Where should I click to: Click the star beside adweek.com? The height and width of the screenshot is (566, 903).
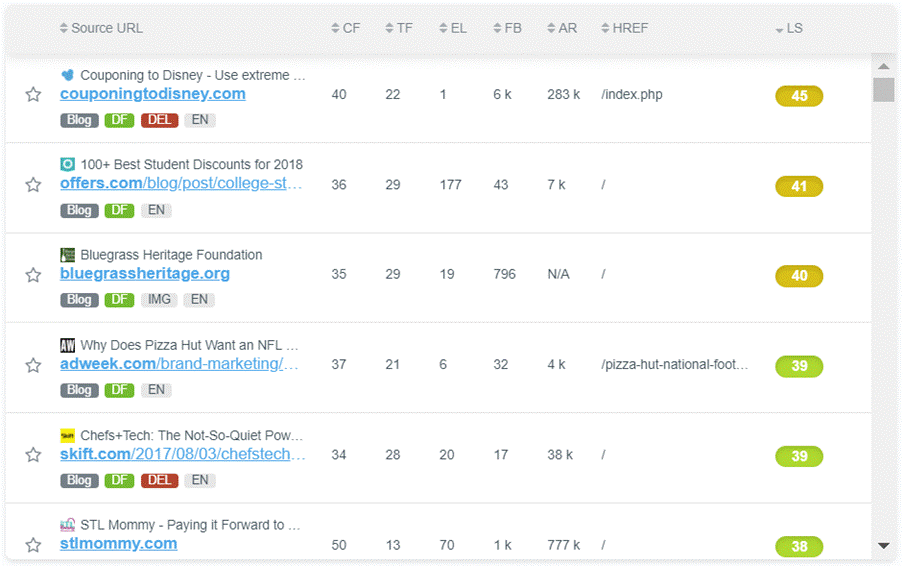(x=33, y=365)
